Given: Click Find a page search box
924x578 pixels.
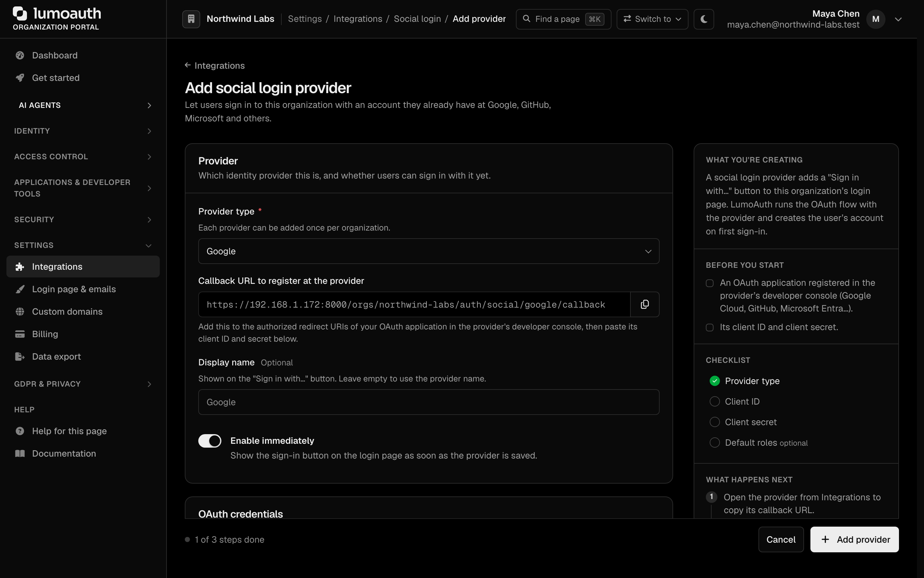Looking at the screenshot, I should (x=563, y=19).
